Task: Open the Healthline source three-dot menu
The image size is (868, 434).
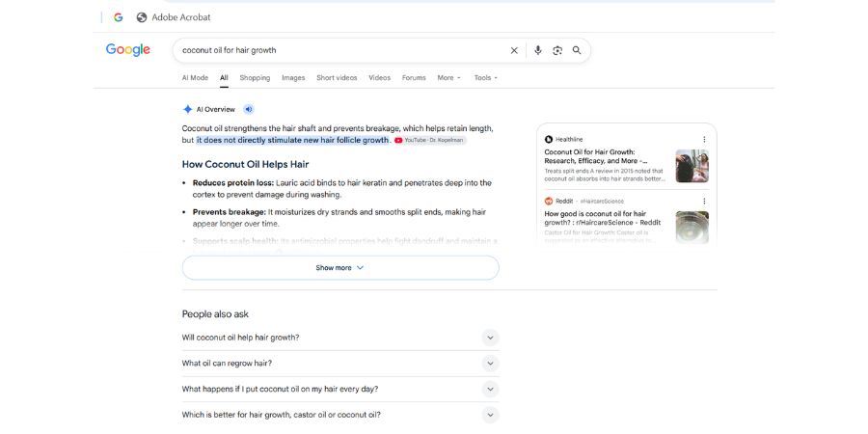Action: [704, 140]
